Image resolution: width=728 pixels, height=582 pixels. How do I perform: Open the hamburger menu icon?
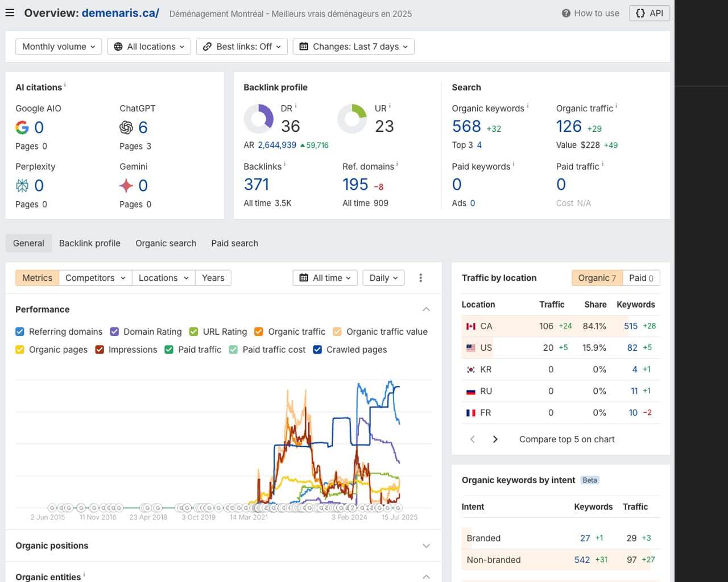click(x=10, y=13)
